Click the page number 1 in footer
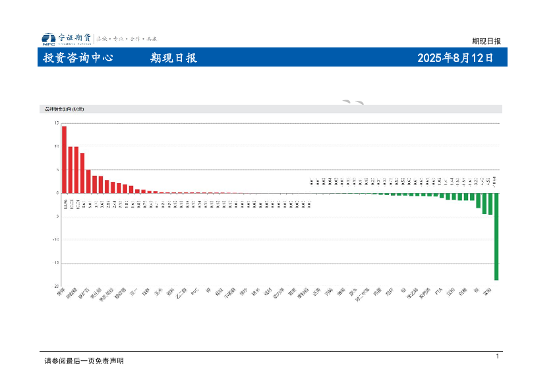This screenshot has width=555, height=392. (498, 356)
